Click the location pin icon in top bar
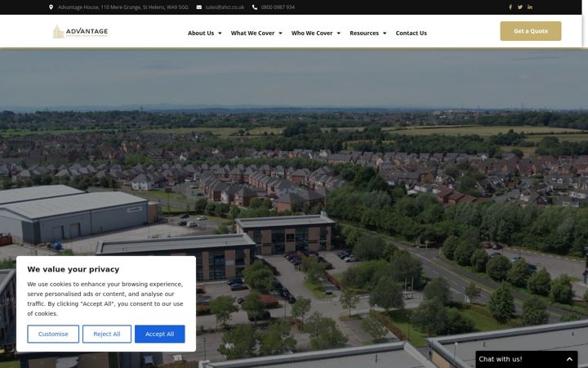The width and height of the screenshot is (588, 368). [x=51, y=7]
